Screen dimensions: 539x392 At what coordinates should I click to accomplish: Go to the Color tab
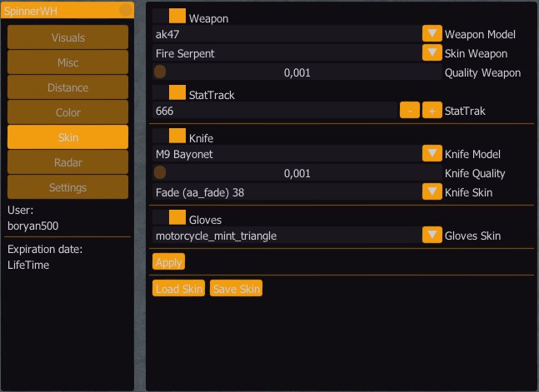point(67,112)
